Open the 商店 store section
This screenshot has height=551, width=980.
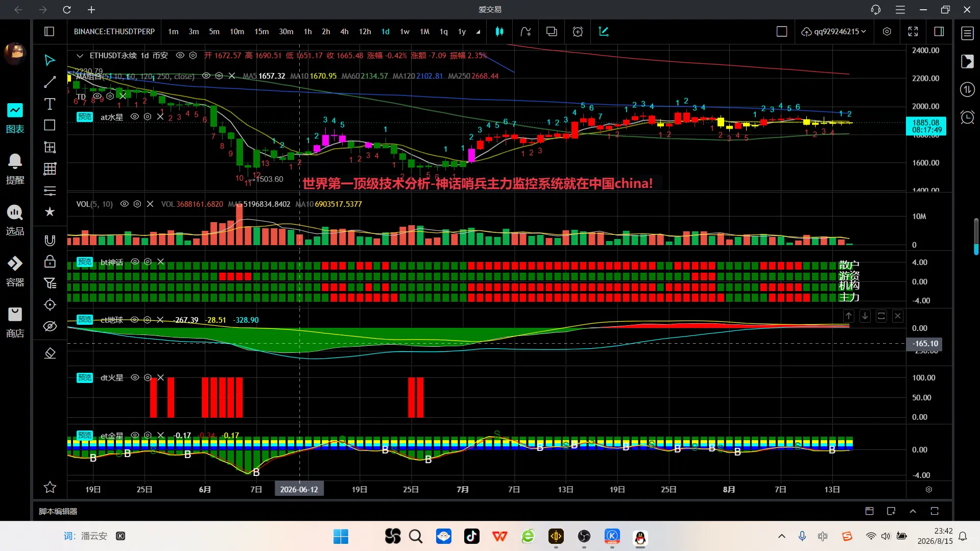pos(15,323)
